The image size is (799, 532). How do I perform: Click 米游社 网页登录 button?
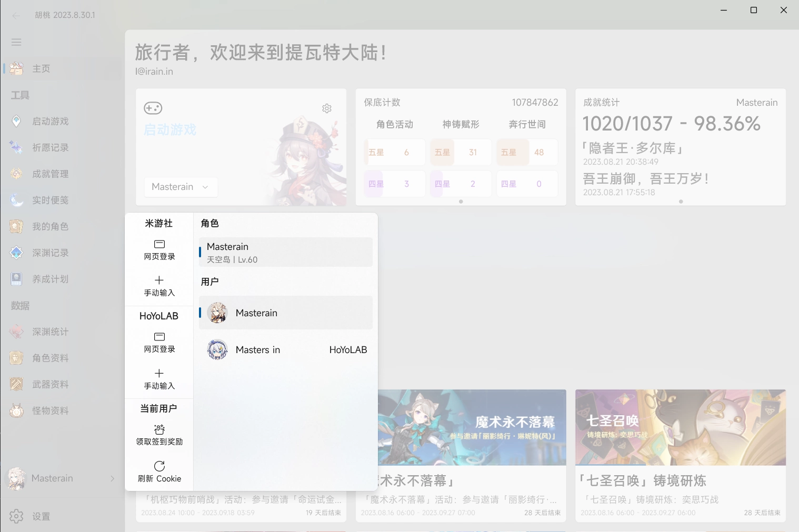[159, 250]
